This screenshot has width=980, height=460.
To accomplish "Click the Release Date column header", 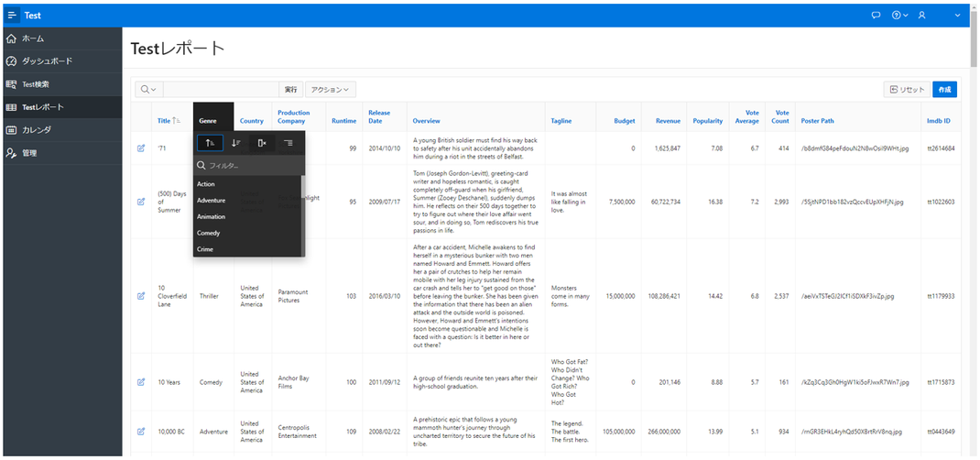I will point(379,117).
